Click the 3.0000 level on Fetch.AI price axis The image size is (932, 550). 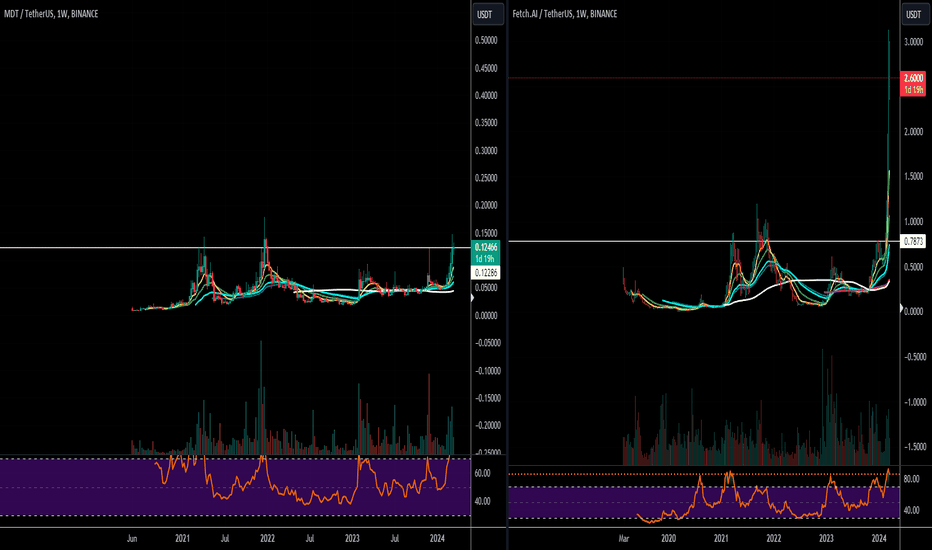point(914,42)
